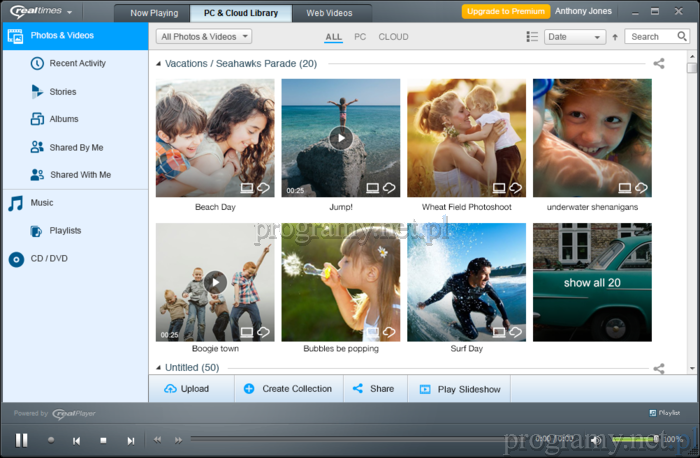Collapse the Vacations / Seahawks Parade group
This screenshot has width=700, height=458.
158,64
